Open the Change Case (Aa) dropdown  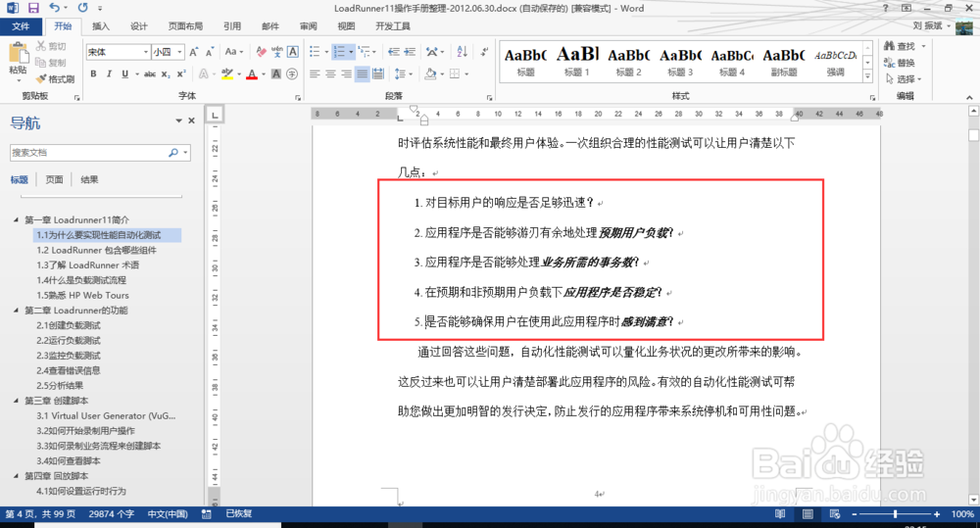(234, 52)
